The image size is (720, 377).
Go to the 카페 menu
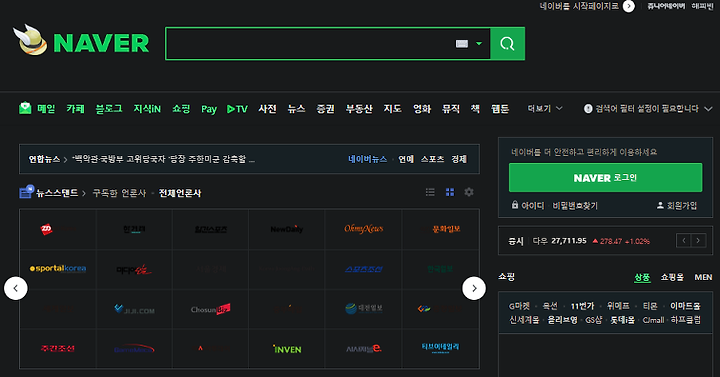75,109
